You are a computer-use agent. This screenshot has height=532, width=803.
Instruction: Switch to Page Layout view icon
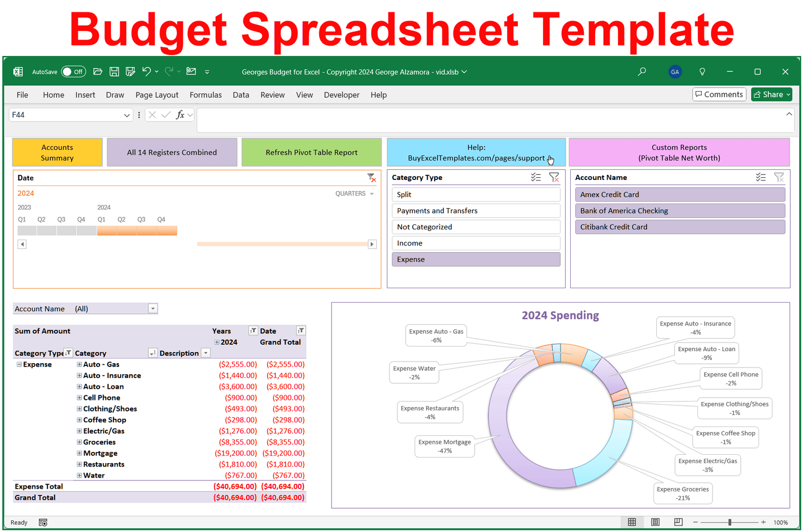coord(655,522)
